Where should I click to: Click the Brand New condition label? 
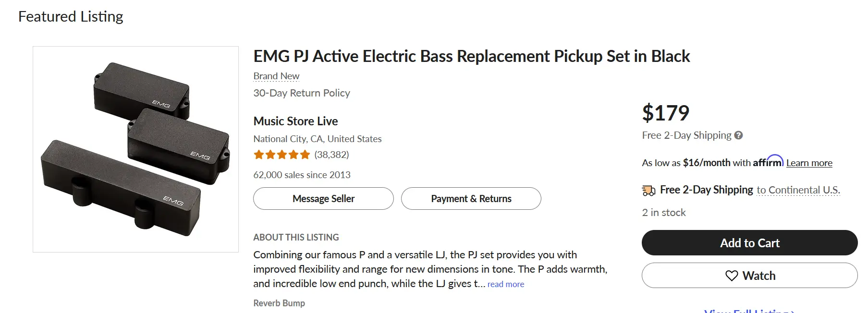point(276,76)
